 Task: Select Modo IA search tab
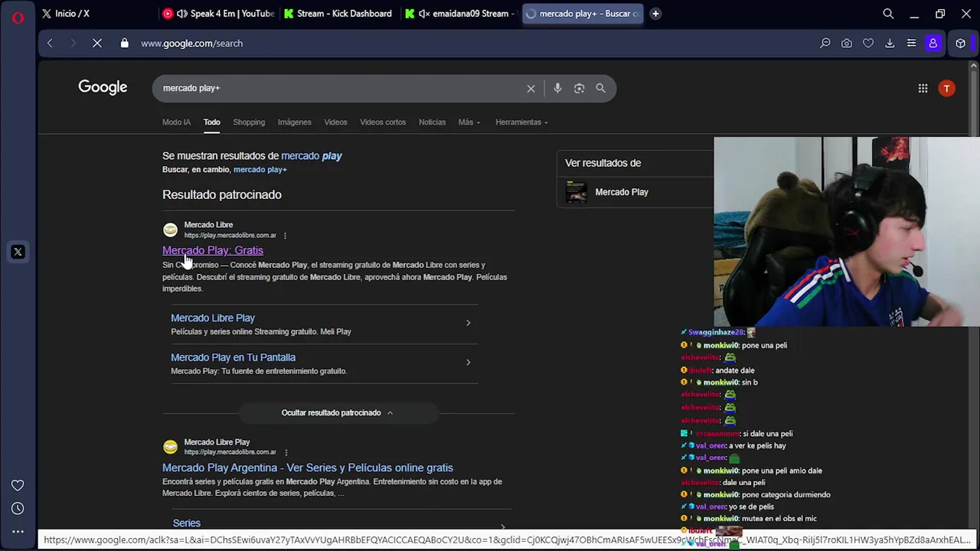pyautogui.click(x=176, y=122)
